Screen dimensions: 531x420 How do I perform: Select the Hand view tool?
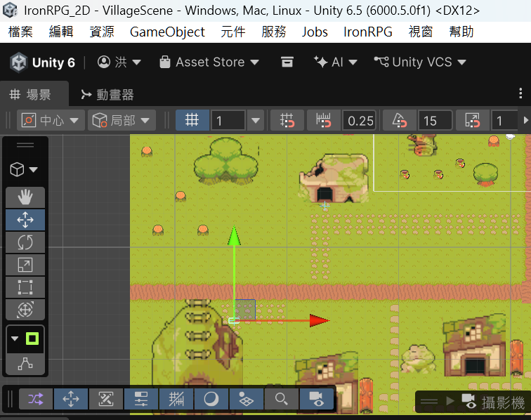(25, 197)
